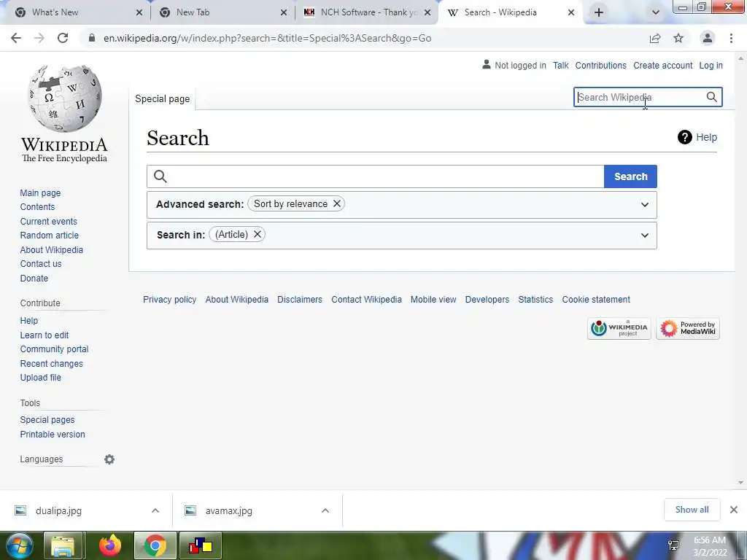Open the Statistics footer link

tap(535, 300)
